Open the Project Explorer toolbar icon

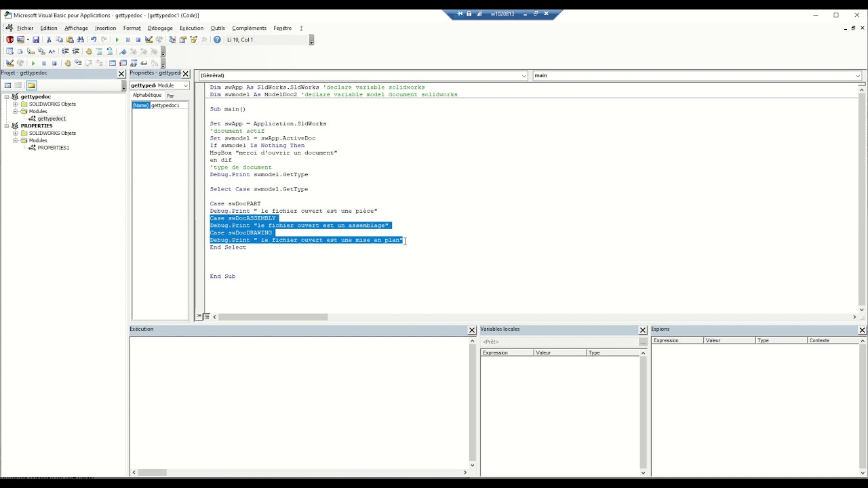tap(172, 39)
